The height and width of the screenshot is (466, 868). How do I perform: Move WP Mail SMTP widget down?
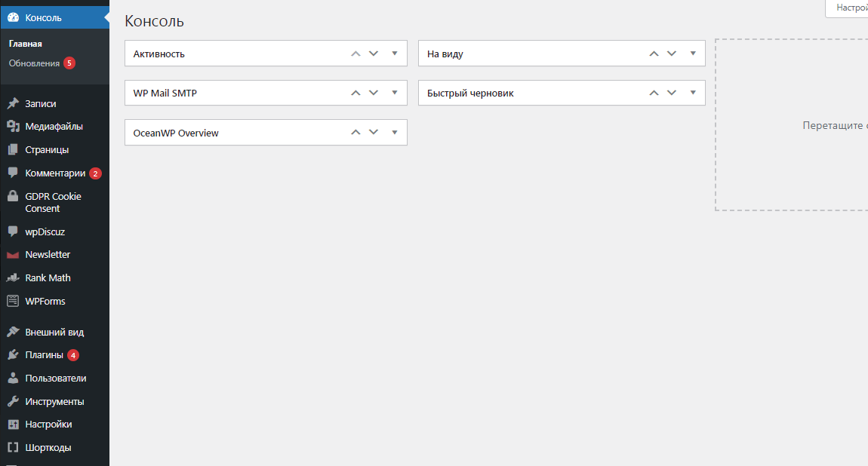pos(373,93)
